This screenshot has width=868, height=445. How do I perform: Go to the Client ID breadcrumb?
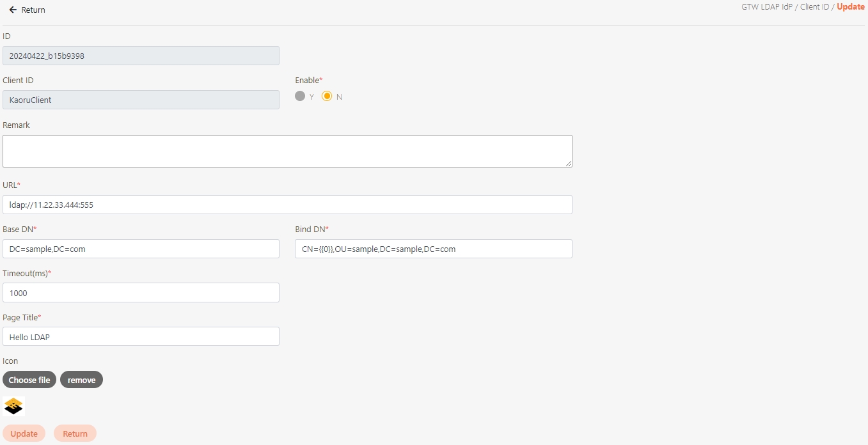[x=814, y=7]
